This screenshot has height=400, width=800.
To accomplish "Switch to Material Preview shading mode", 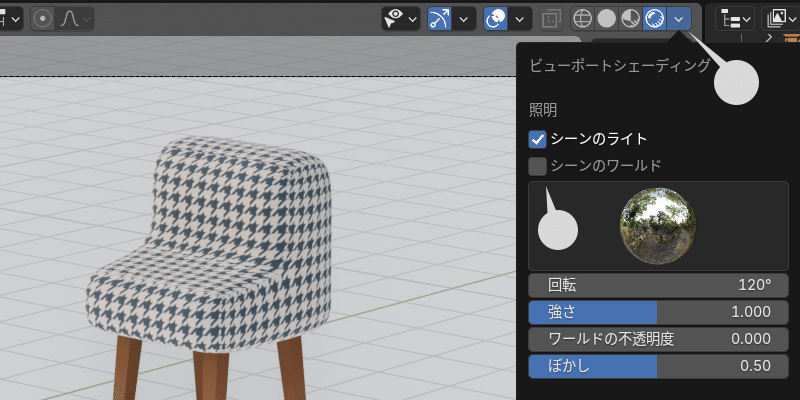I will (630, 19).
